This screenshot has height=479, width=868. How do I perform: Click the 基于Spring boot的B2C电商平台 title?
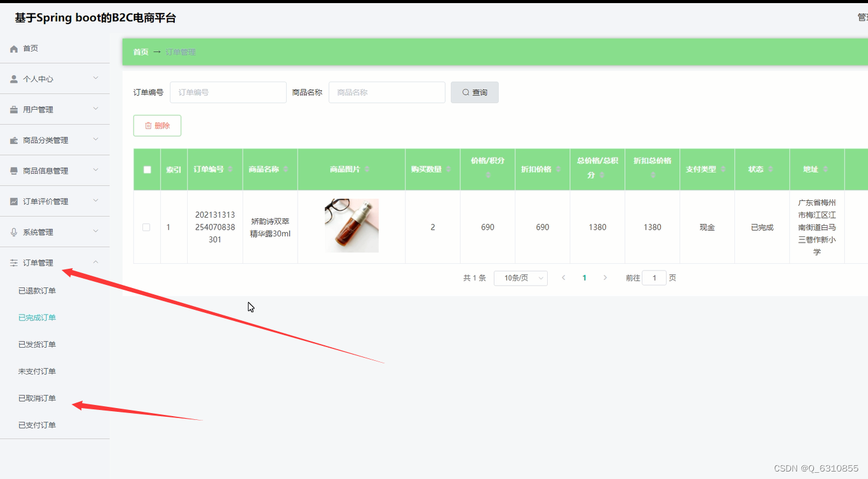coord(95,18)
